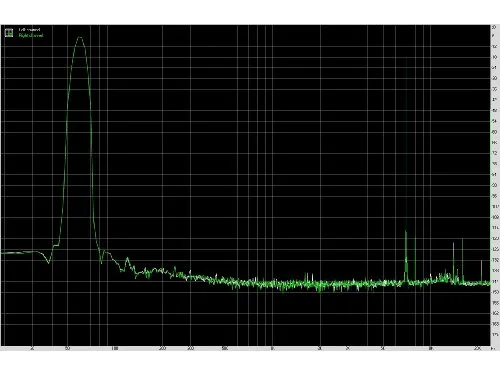This screenshot has width=500, height=375.
Task: Click the 500 label on frequency axis
Action: [x=225, y=349]
